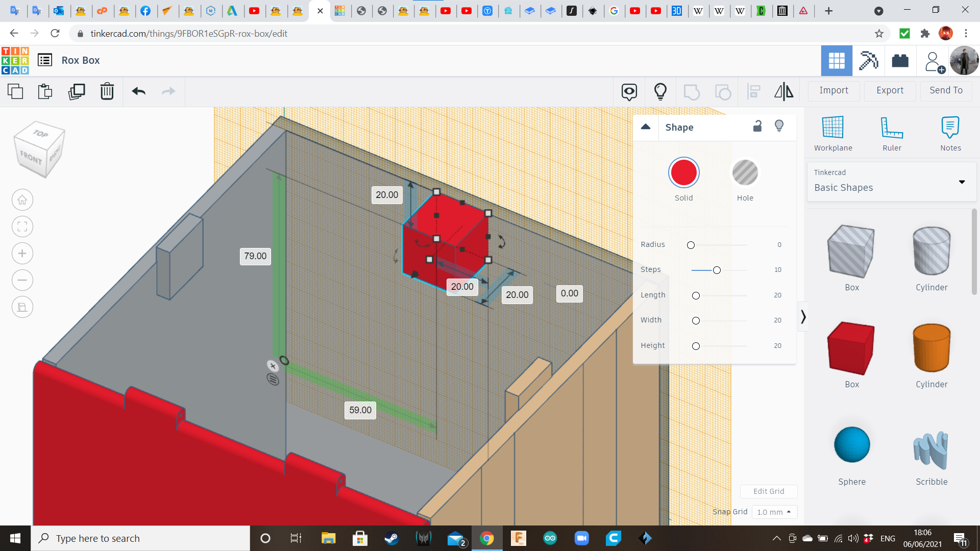Undo the last action
The width and height of the screenshot is (980, 551).
click(x=138, y=91)
